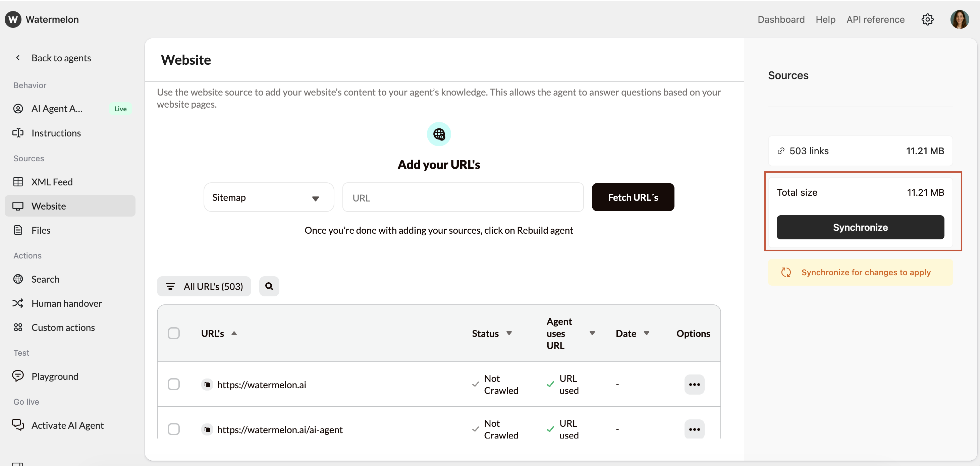Go to Files in the sidebar
Image resolution: width=980 pixels, height=466 pixels.
pyautogui.click(x=41, y=230)
